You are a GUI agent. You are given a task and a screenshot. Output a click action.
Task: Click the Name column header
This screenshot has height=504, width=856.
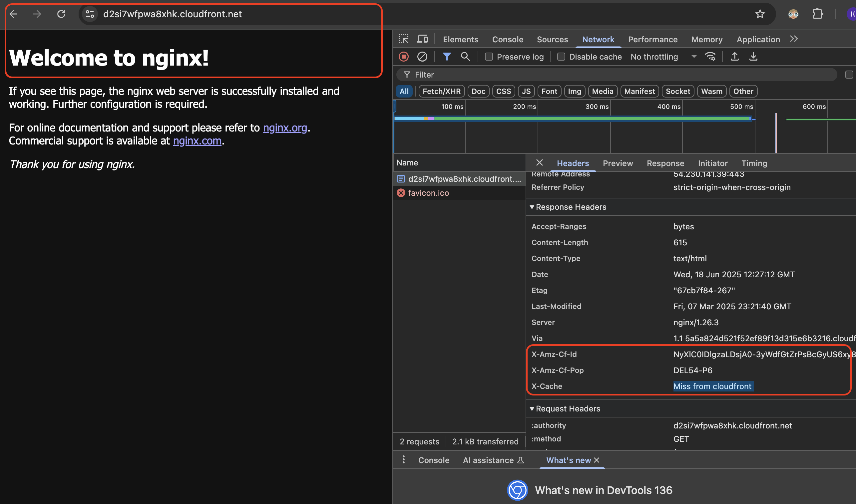(459, 163)
